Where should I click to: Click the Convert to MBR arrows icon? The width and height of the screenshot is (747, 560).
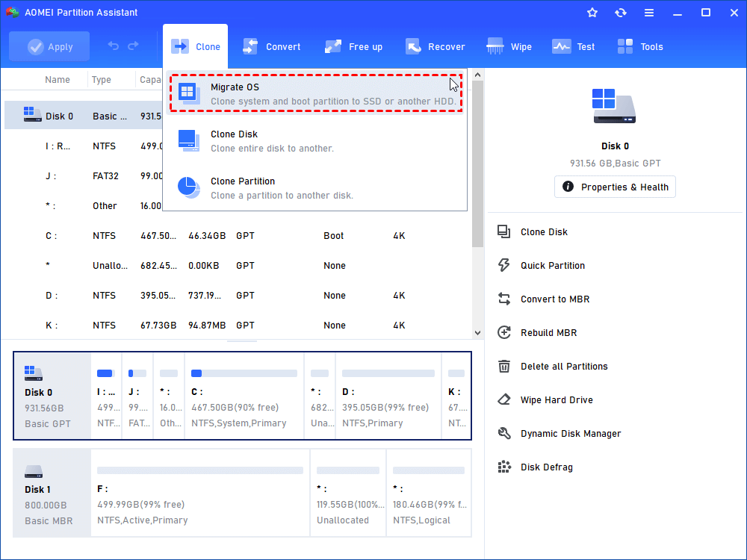click(504, 299)
